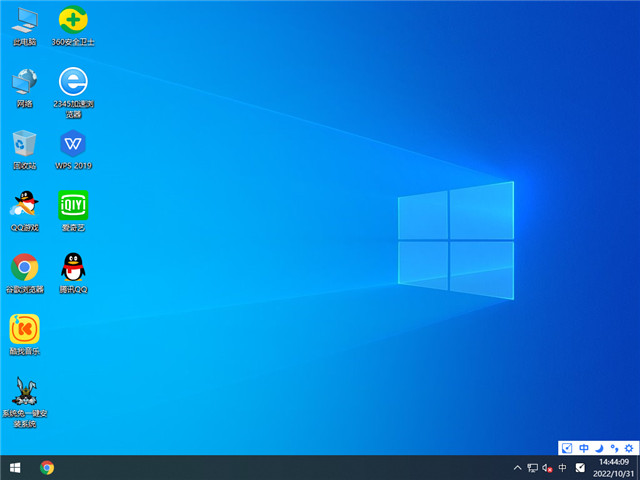Click the muted volume tray icon
This screenshot has height=480, width=640.
tap(547, 467)
